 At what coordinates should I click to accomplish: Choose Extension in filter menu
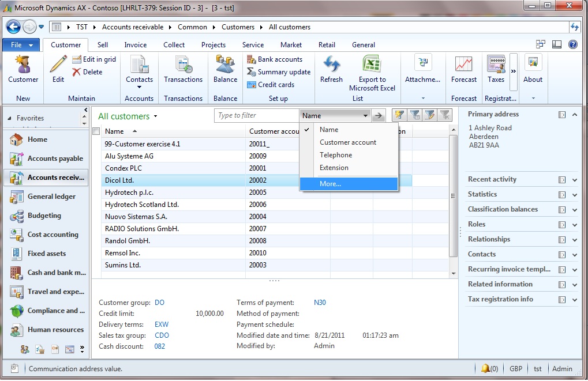point(349,168)
